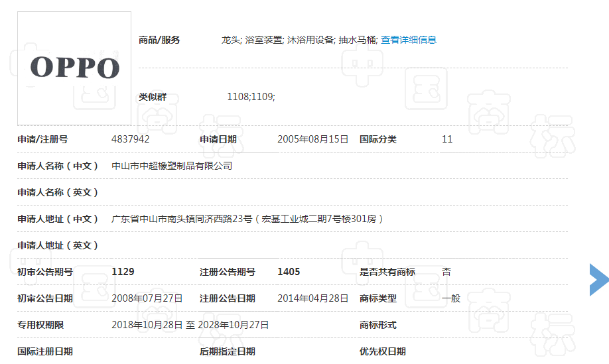This screenshot has width=609, height=364.
Task: Select exclusive right period 2018年10月28日 至 2028年10月27日
Action: click(x=190, y=325)
